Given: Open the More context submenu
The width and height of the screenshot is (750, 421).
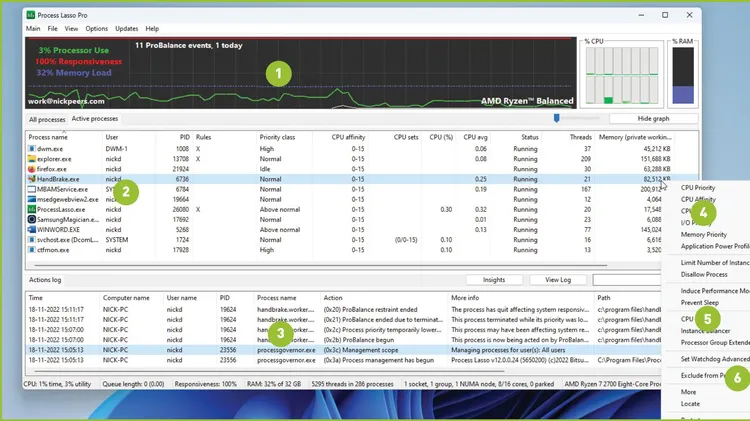Looking at the screenshot, I should coord(688,392).
